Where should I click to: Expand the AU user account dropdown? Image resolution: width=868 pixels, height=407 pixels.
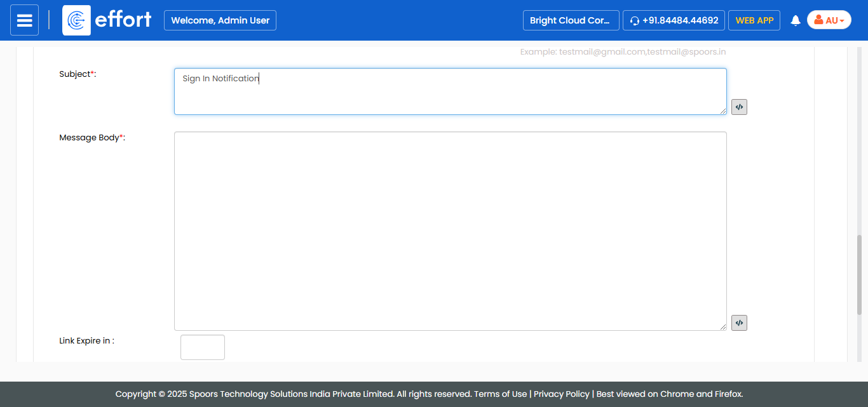tap(829, 20)
